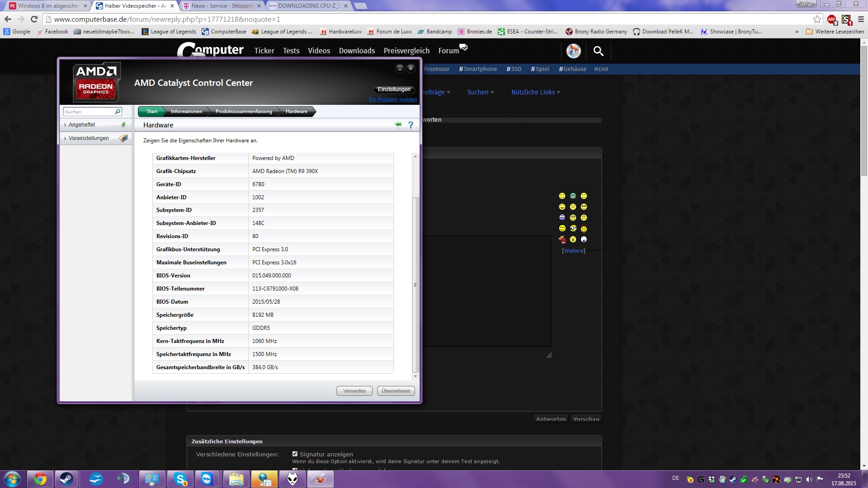Expand the Angeheftet section

(x=82, y=125)
